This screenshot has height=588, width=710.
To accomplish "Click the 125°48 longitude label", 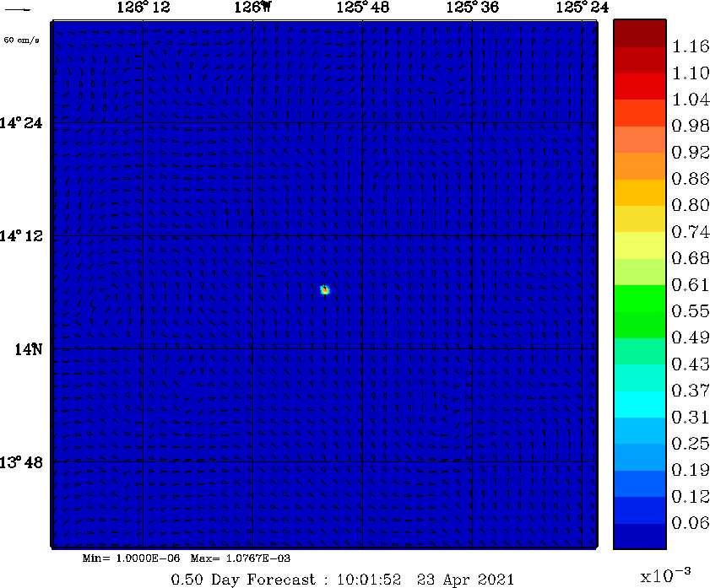I will coord(363,8).
